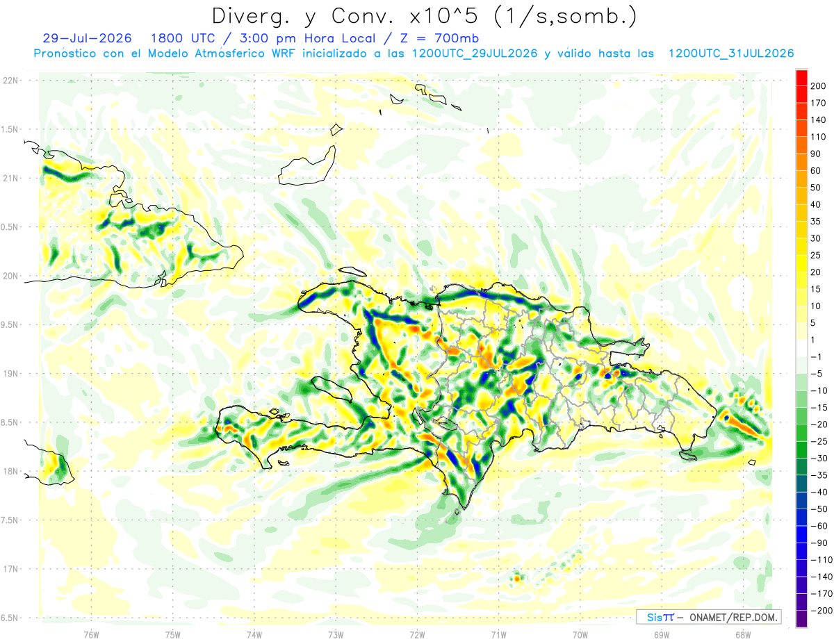
Task: Click the 1.5N latitude tick label
Action: pos(10,129)
